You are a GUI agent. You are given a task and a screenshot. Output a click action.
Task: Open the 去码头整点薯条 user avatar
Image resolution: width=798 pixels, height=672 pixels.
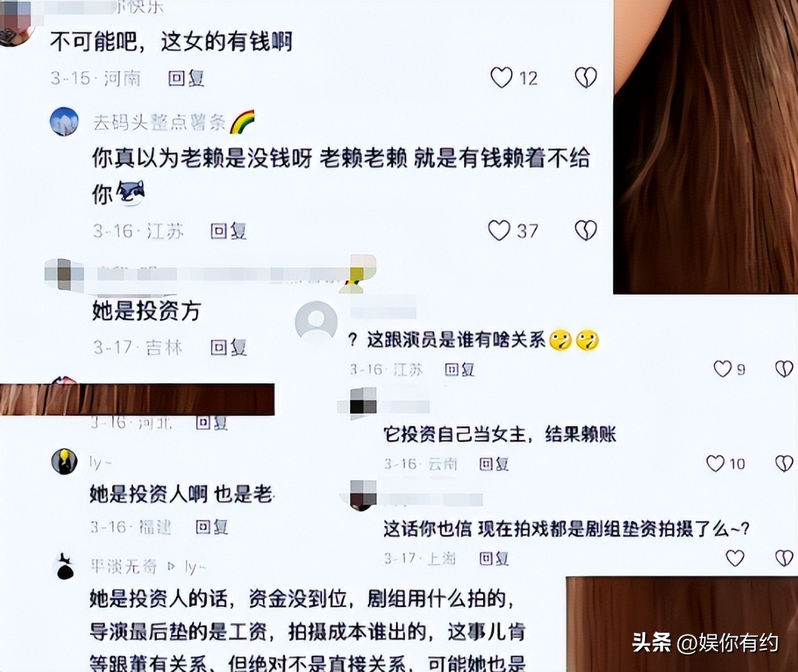64,122
